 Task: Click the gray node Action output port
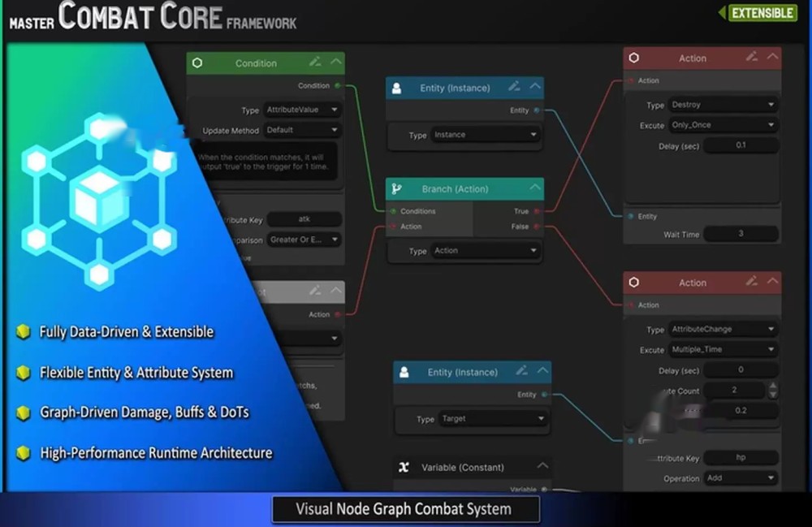tap(338, 314)
